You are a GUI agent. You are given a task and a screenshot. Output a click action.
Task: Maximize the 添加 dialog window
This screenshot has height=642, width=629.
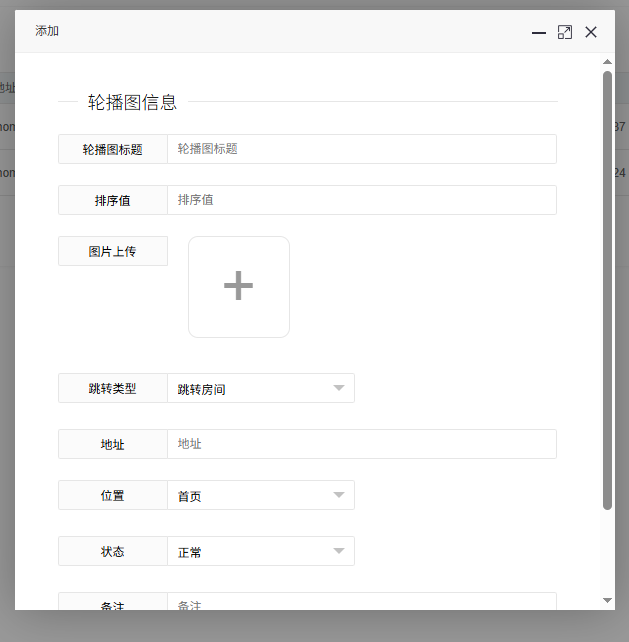click(x=565, y=32)
